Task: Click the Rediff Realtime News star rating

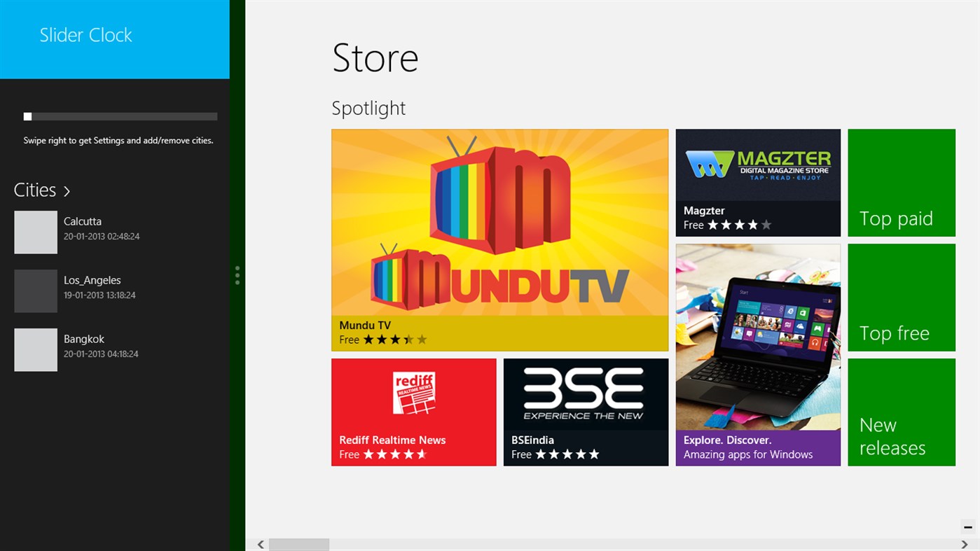Action: coord(395,454)
